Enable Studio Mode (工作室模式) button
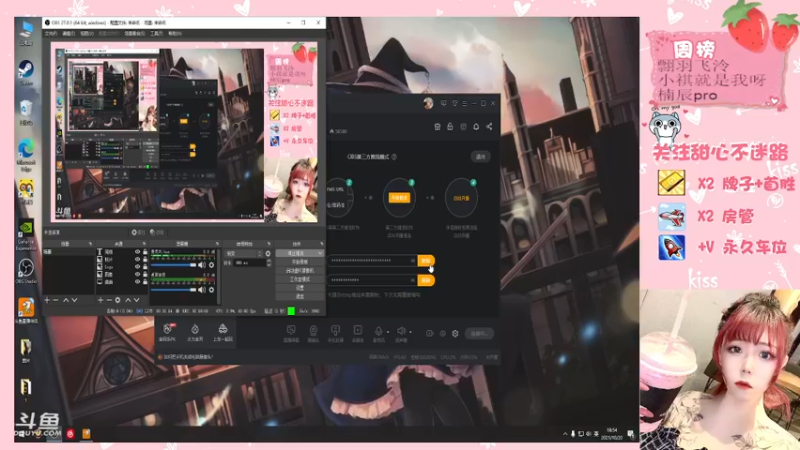Image resolution: width=800 pixels, height=450 pixels. click(300, 279)
